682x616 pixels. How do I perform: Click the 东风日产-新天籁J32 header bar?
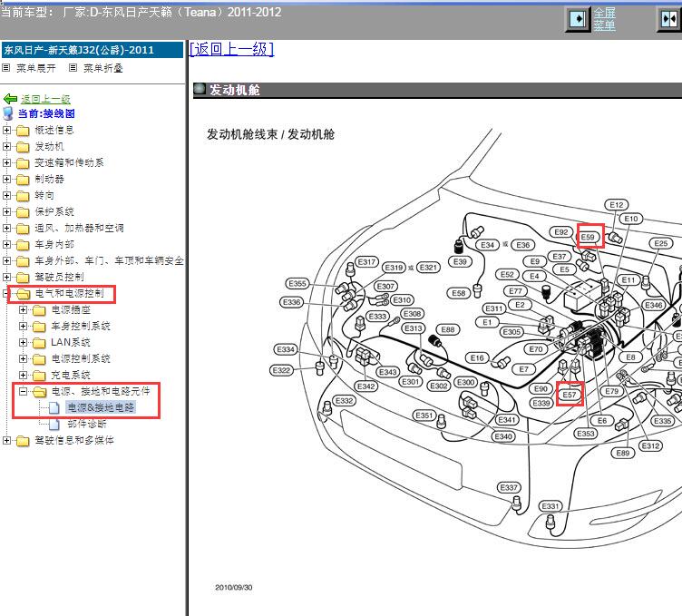[x=93, y=50]
